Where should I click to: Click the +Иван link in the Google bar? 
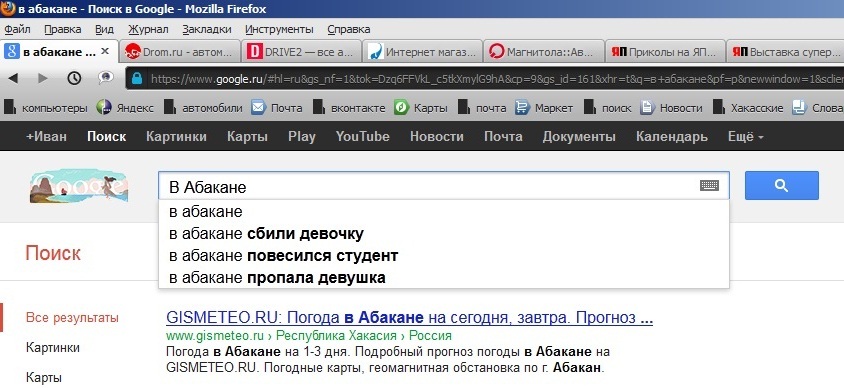pyautogui.click(x=46, y=137)
